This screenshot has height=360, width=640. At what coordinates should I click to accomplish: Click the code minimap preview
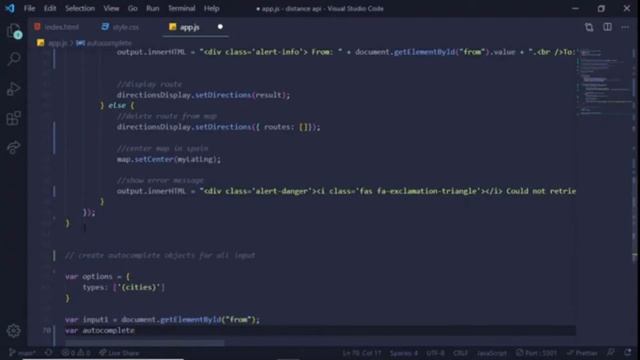tap(604, 82)
